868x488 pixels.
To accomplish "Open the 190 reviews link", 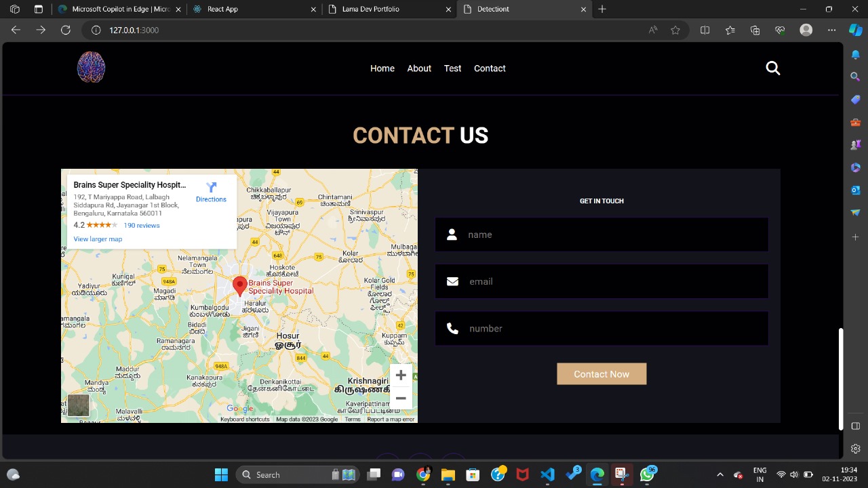I will click(x=142, y=225).
